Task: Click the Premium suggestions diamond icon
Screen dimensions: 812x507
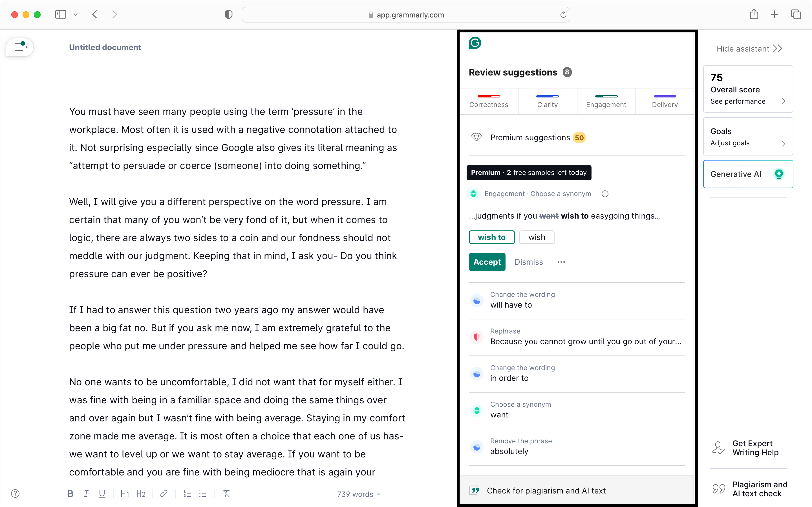Action: coord(476,137)
